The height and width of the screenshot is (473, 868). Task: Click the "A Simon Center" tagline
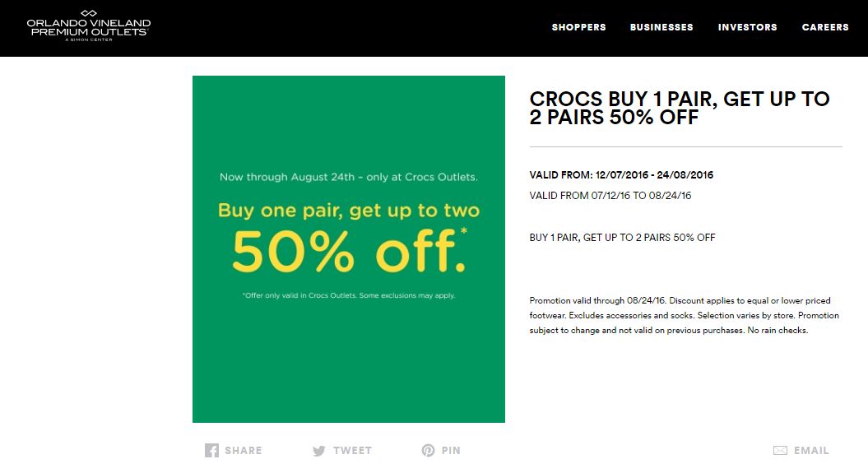(88, 39)
